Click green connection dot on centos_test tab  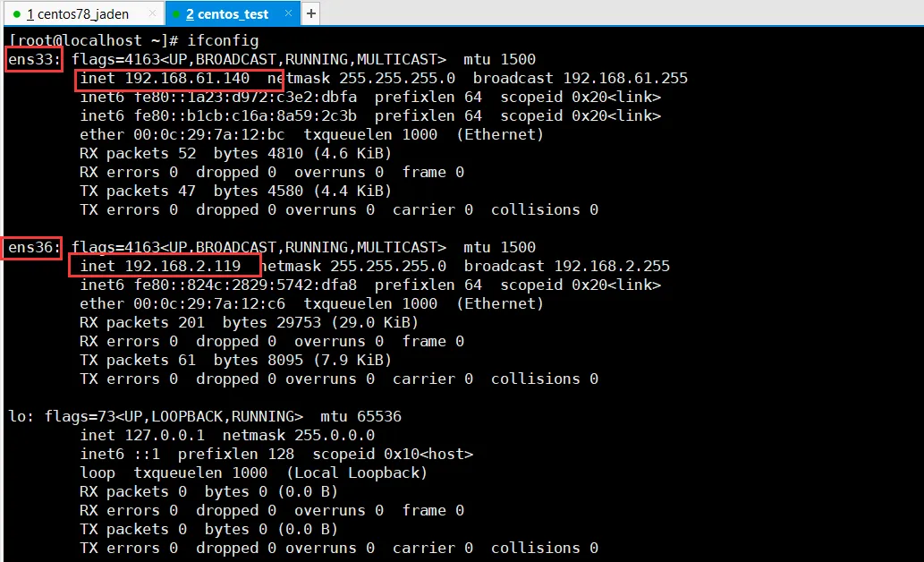pyautogui.click(x=176, y=14)
